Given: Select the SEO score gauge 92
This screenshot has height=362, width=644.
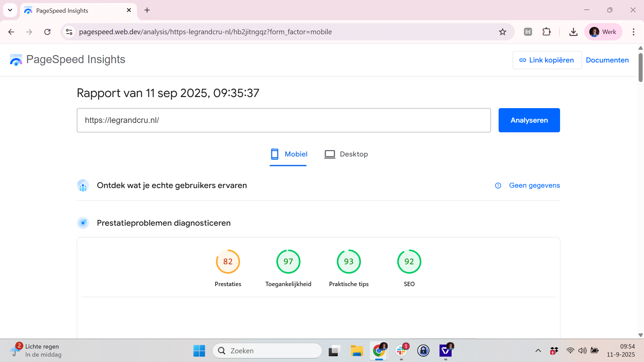Looking at the screenshot, I should 409,262.
